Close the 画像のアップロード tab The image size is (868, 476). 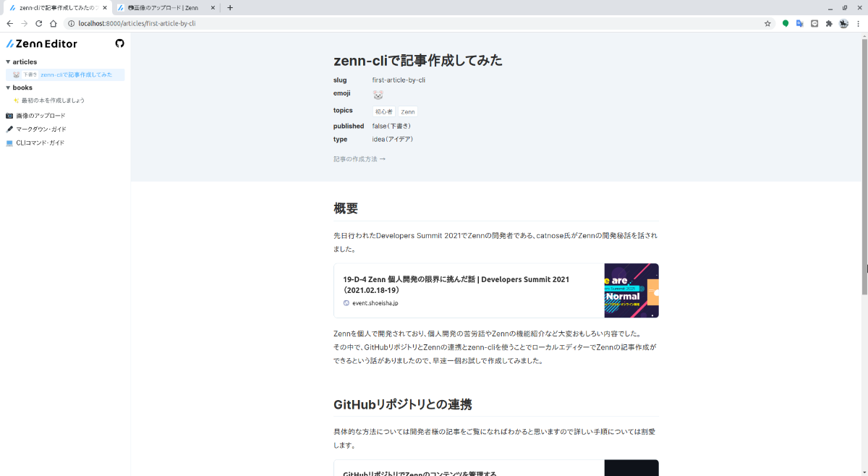(x=213, y=8)
